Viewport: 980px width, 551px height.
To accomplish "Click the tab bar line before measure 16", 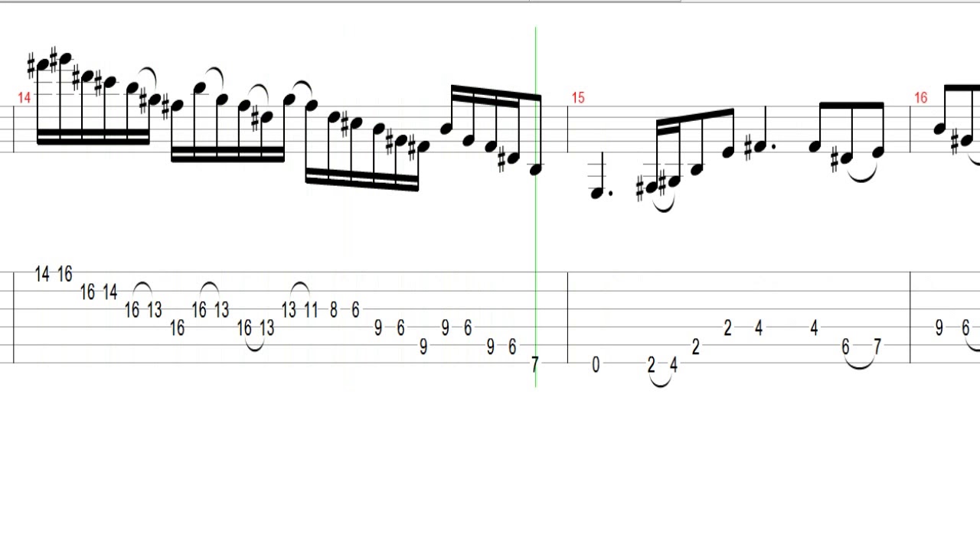I will (x=910, y=318).
